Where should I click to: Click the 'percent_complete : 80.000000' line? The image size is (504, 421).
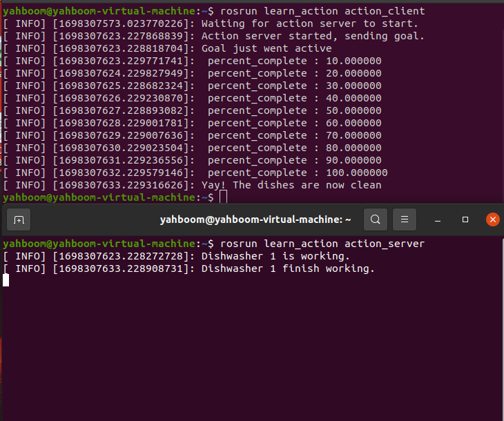pyautogui.click(x=192, y=148)
